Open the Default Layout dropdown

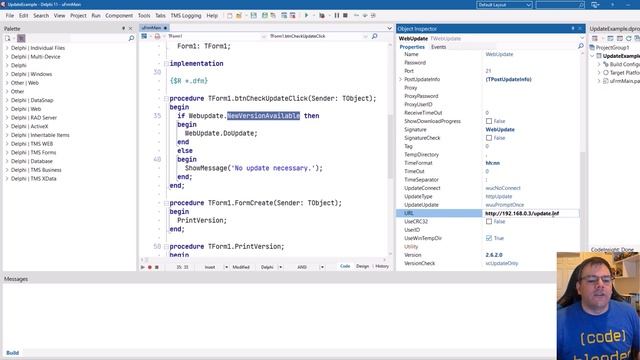coord(504,5)
